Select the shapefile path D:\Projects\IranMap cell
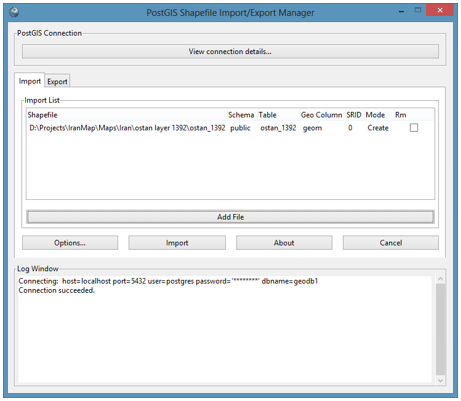Image resolution: width=461 pixels, height=401 pixels. pyautogui.click(x=127, y=128)
